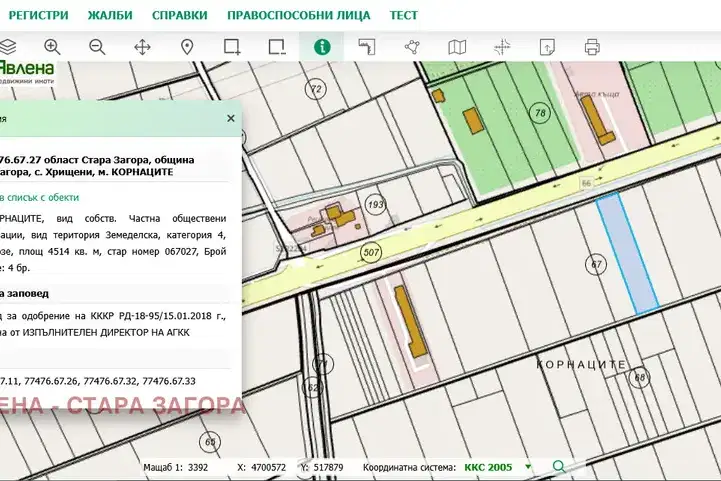Open the ТЕСТ menu
The width and height of the screenshot is (721, 481).
pos(404,15)
